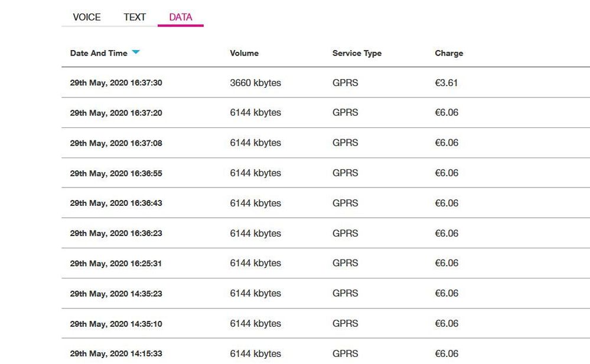590x364 pixels.
Task: Click the 16:36:55 data record
Action: [x=325, y=173]
